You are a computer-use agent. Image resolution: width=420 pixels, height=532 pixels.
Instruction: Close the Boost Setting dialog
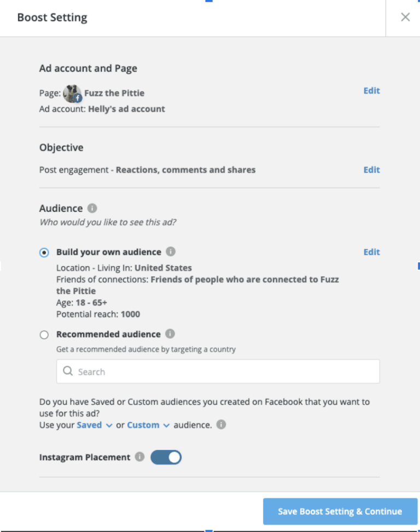pos(405,17)
